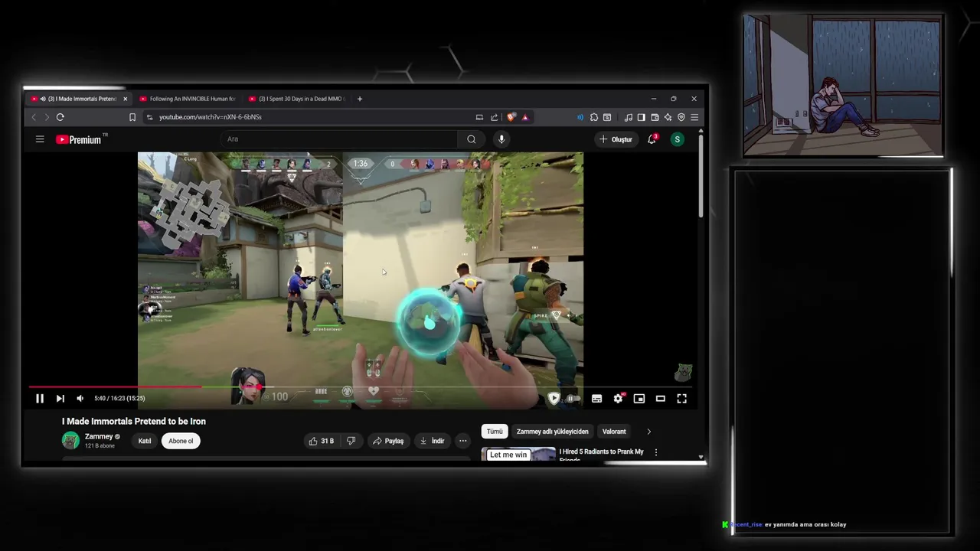The height and width of the screenshot is (551, 980).
Task: Select the youtube.com address bar URL
Action: pos(211,117)
